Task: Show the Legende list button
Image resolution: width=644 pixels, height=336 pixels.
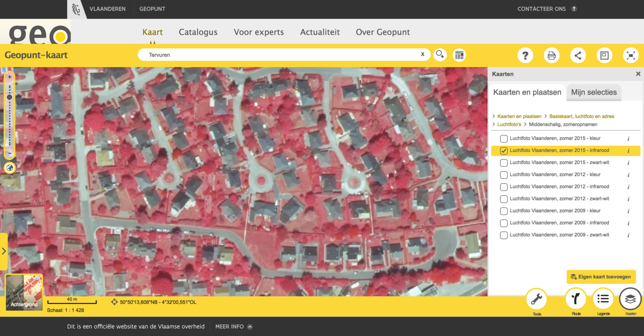Action: (603, 299)
